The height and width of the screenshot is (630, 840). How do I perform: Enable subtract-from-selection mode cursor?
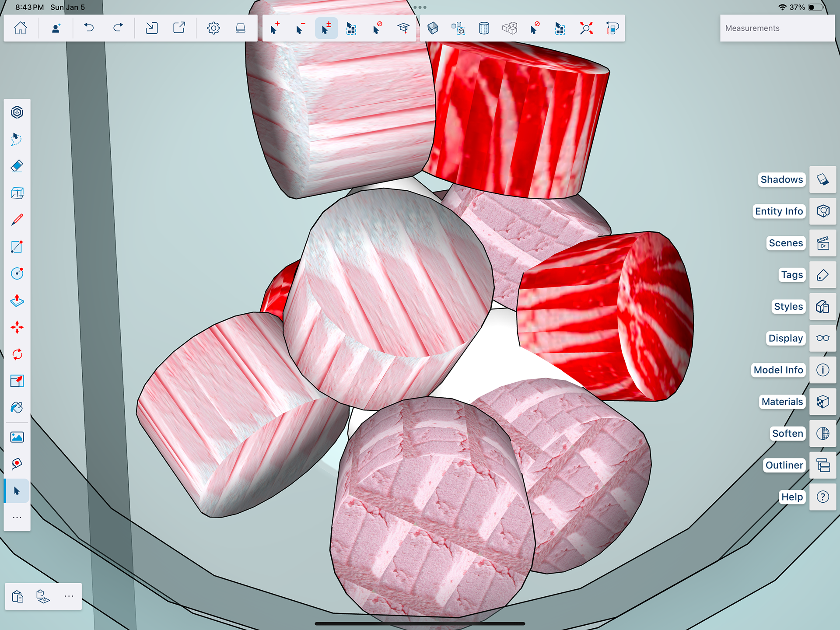300,28
